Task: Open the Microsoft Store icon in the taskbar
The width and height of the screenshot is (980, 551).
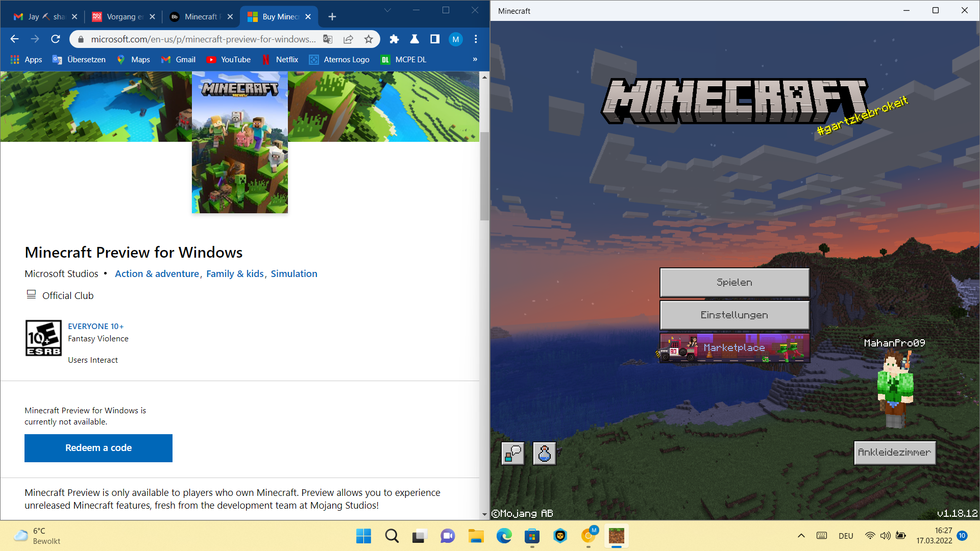Action: (x=532, y=536)
